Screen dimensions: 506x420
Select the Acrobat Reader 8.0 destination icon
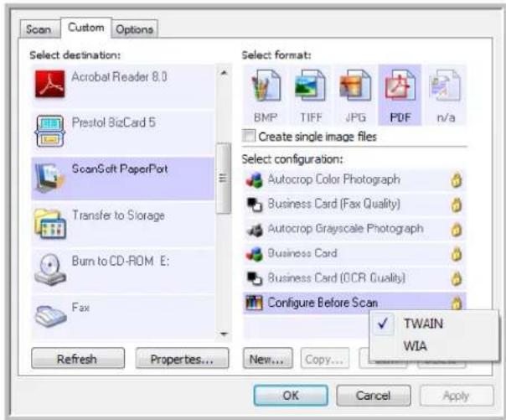coord(49,84)
